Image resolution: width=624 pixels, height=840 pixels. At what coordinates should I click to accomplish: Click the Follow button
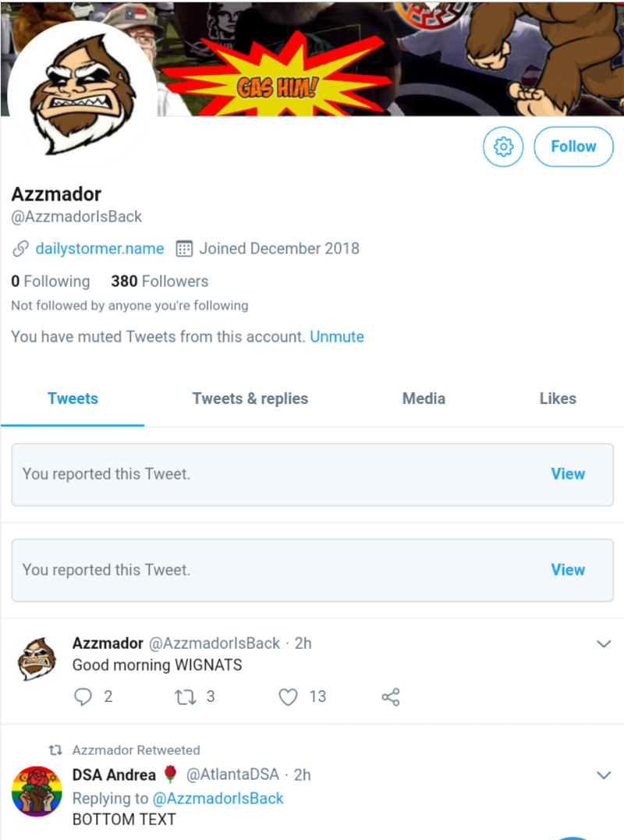click(573, 147)
